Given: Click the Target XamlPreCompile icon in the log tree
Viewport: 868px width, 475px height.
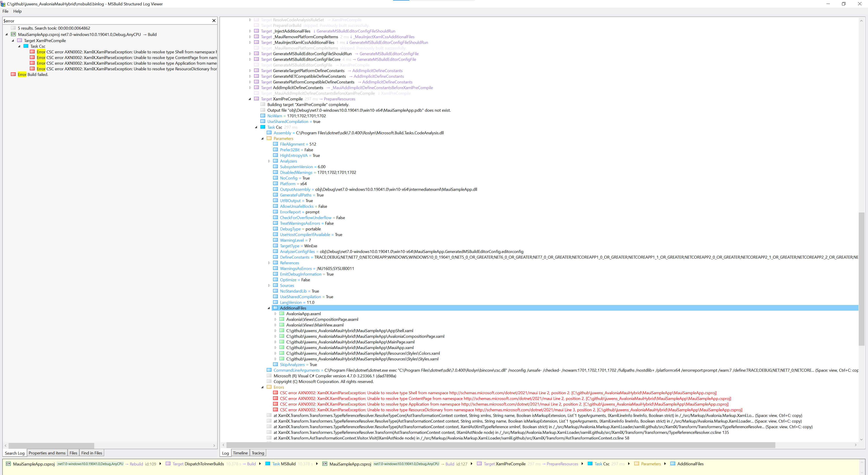Looking at the screenshot, I should point(256,99).
